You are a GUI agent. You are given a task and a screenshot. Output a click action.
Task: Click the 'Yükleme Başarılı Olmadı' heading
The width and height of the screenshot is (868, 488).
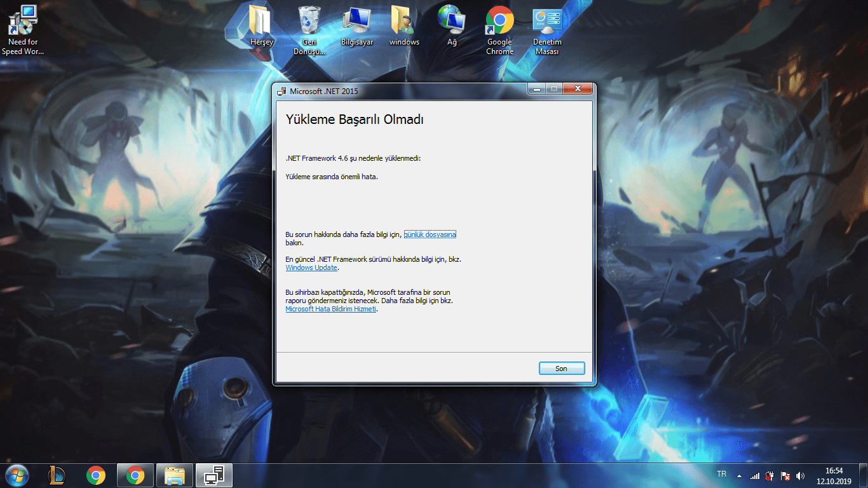pyautogui.click(x=355, y=119)
